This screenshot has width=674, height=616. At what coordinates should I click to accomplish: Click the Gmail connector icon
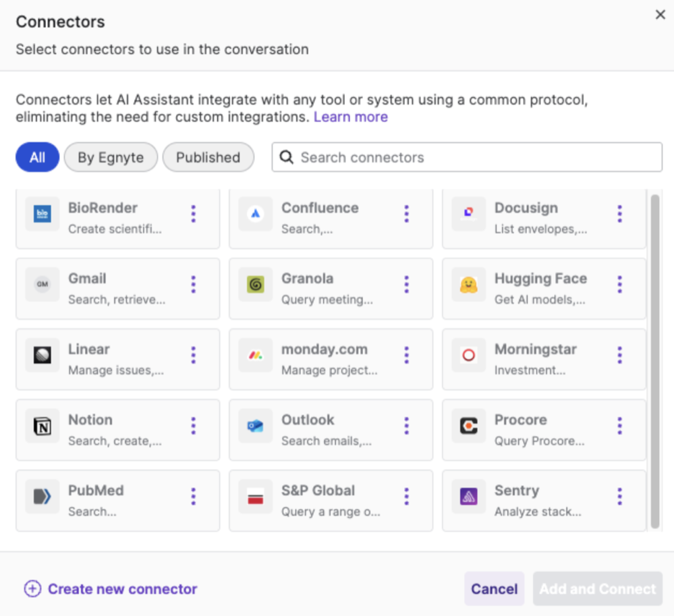click(x=42, y=285)
